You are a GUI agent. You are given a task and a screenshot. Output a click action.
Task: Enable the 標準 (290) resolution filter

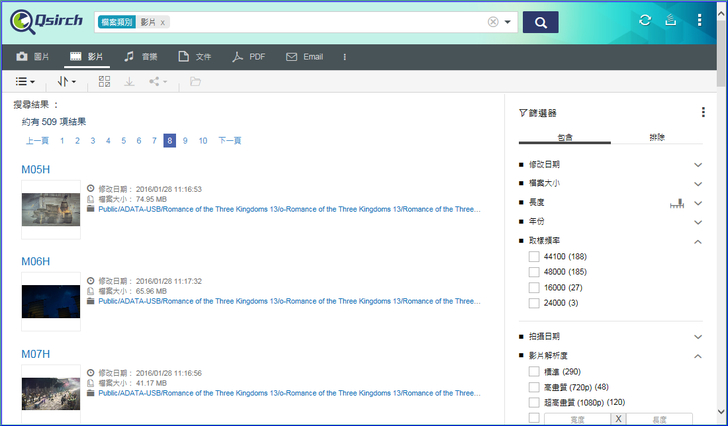[534, 372]
